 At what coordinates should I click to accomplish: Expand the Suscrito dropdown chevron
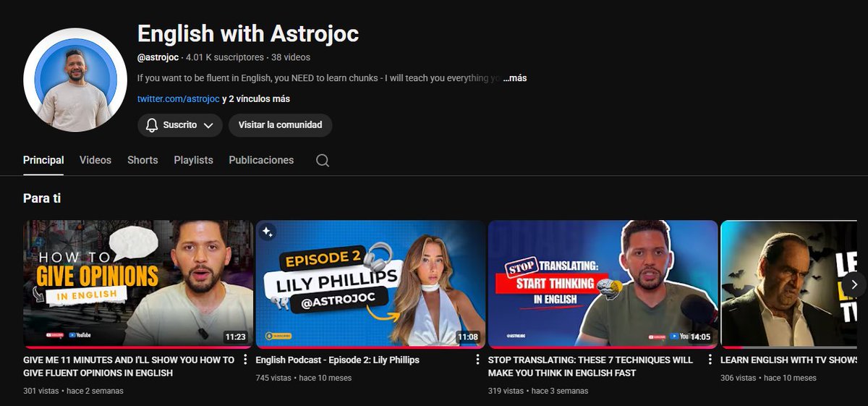[208, 125]
